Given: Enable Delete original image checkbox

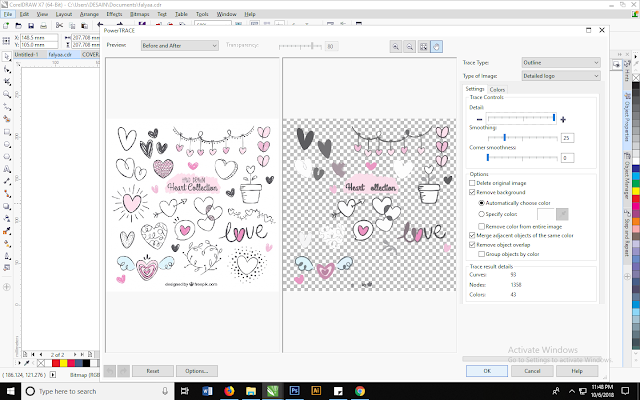Looking at the screenshot, I should point(473,183).
